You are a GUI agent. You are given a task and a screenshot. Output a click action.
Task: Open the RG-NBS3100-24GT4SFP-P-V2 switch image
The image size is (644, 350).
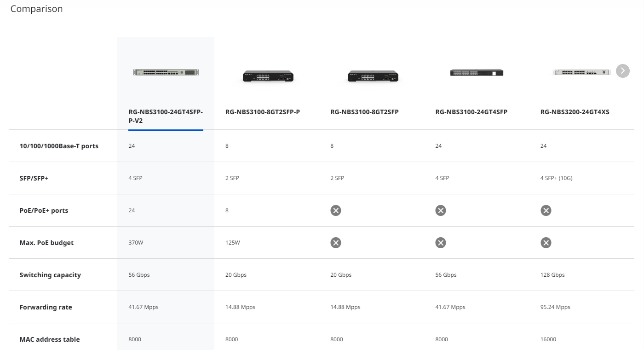(x=166, y=72)
